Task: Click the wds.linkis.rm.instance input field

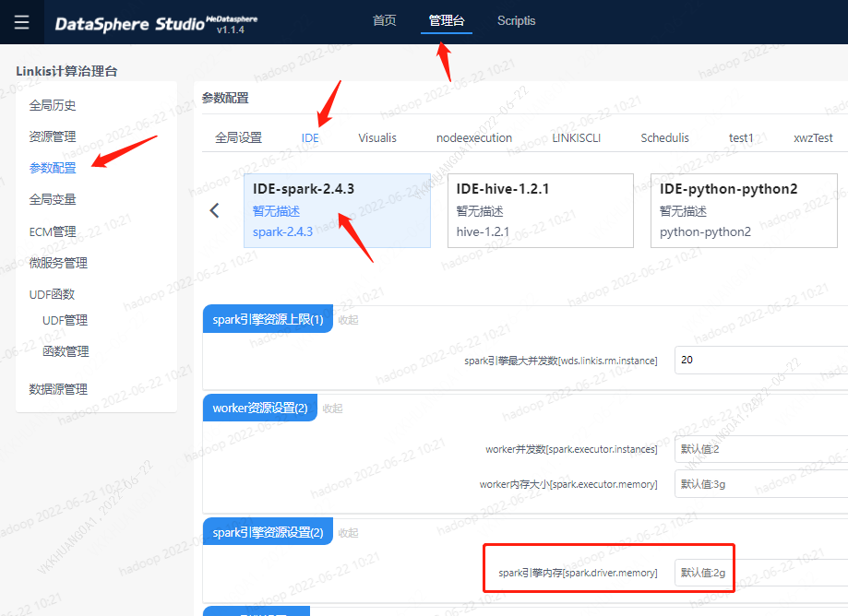Action: (760, 360)
